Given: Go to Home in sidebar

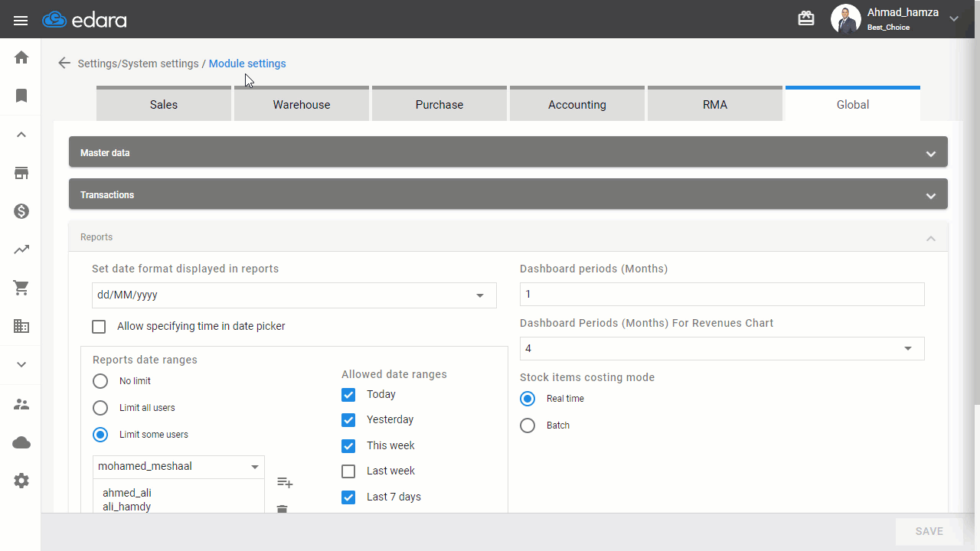Looking at the screenshot, I should [21, 57].
